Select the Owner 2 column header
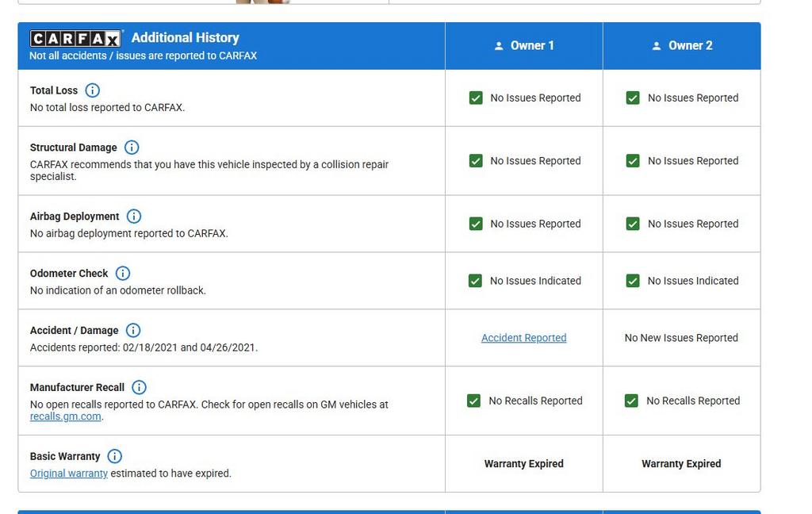This screenshot has height=514, width=812. coord(682,45)
